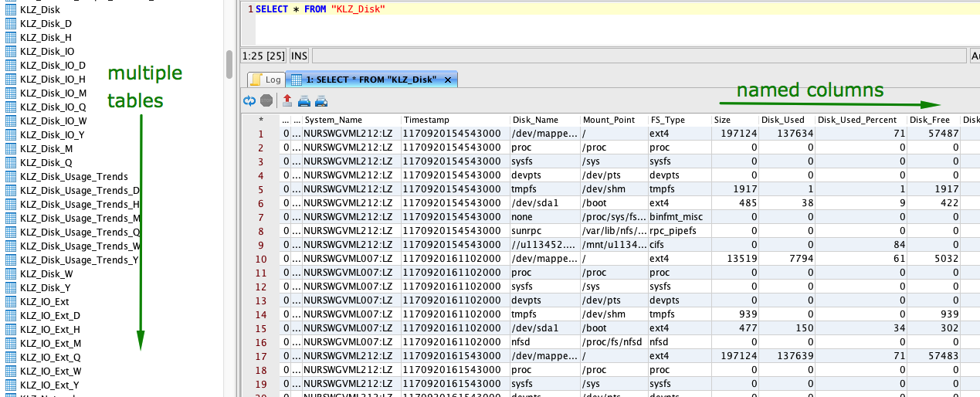Image resolution: width=980 pixels, height=397 pixels.
Task: Click the STOP query icon
Action: pyautogui.click(x=266, y=100)
